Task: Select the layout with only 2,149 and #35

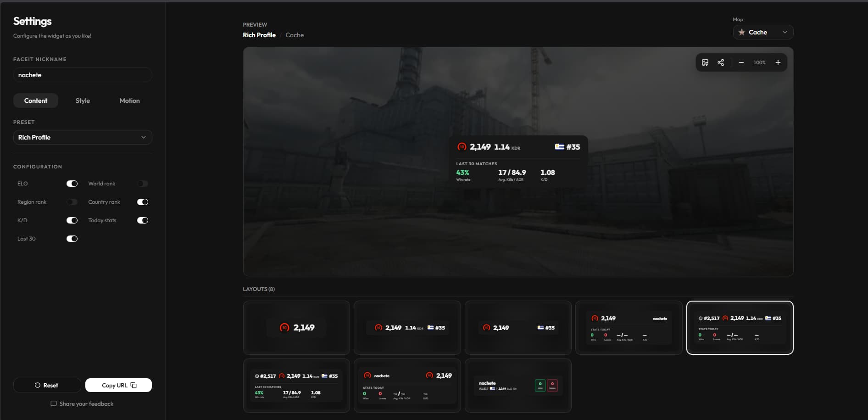Action: [x=518, y=328]
